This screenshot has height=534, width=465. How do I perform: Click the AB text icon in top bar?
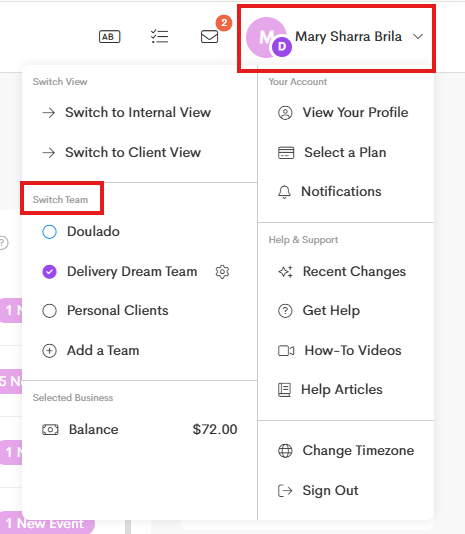click(109, 36)
